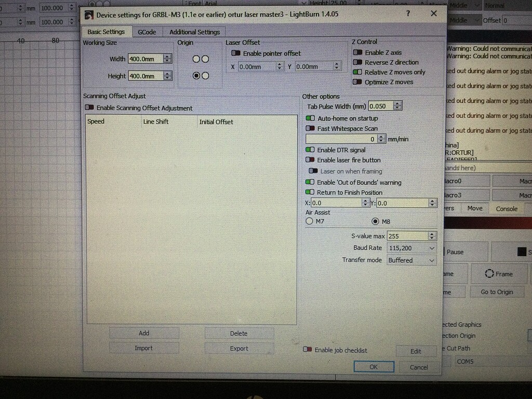The height and width of the screenshot is (399, 532).
Task: Toggle Enable Z axis switch
Action: point(357,52)
